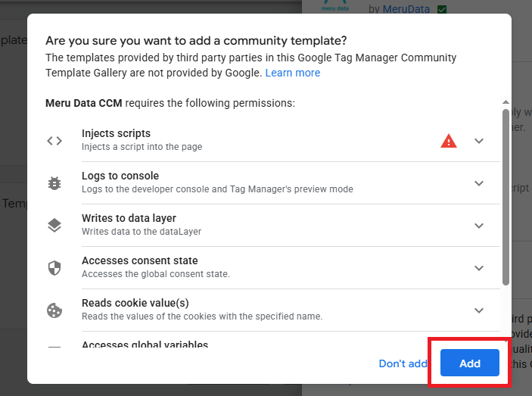532x396 pixels.
Task: Click the Injects scripts code brackets icon
Action: (54, 141)
